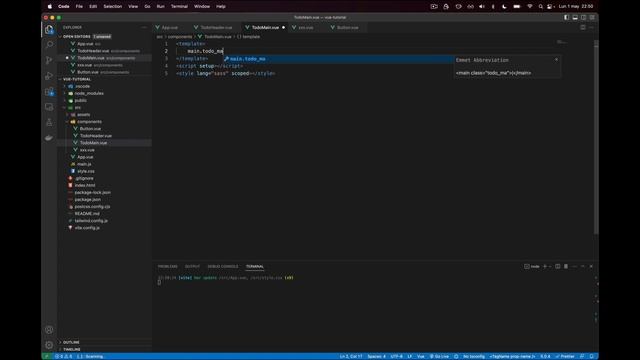Screen dimensions: 640x360
Task: Expand the Timeline section
Action: (72, 349)
